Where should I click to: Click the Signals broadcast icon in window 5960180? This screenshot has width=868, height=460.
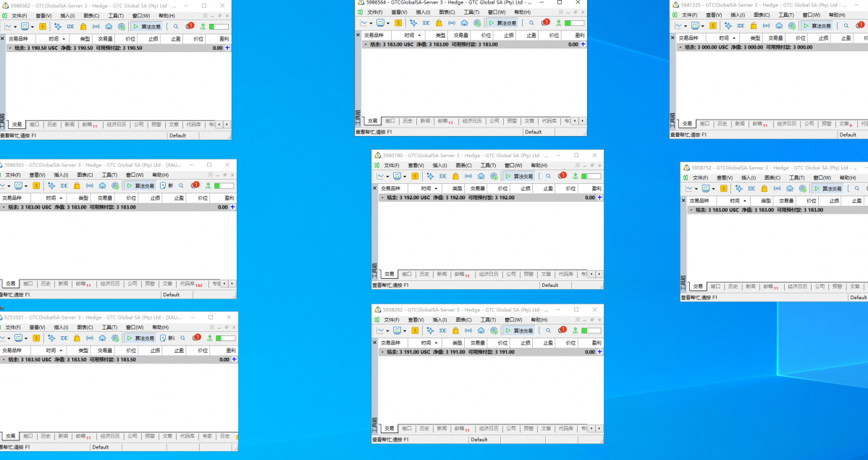pyautogui.click(x=468, y=176)
